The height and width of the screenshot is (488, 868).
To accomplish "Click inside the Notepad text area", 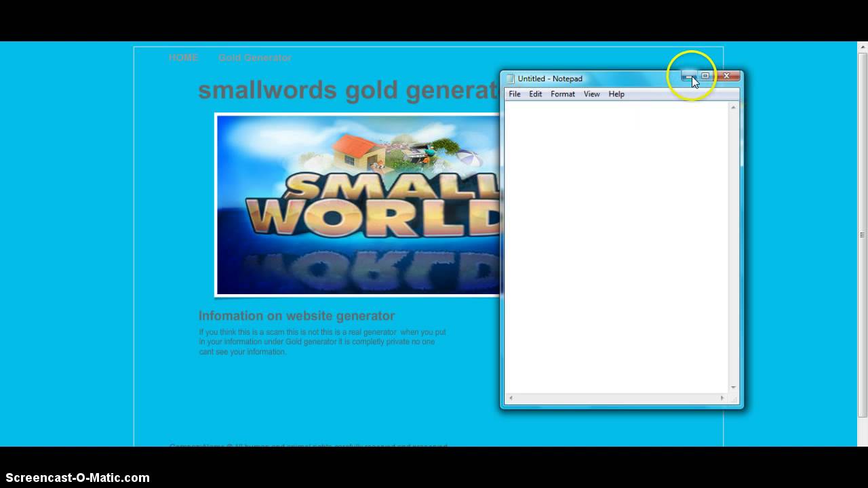I will (616, 247).
